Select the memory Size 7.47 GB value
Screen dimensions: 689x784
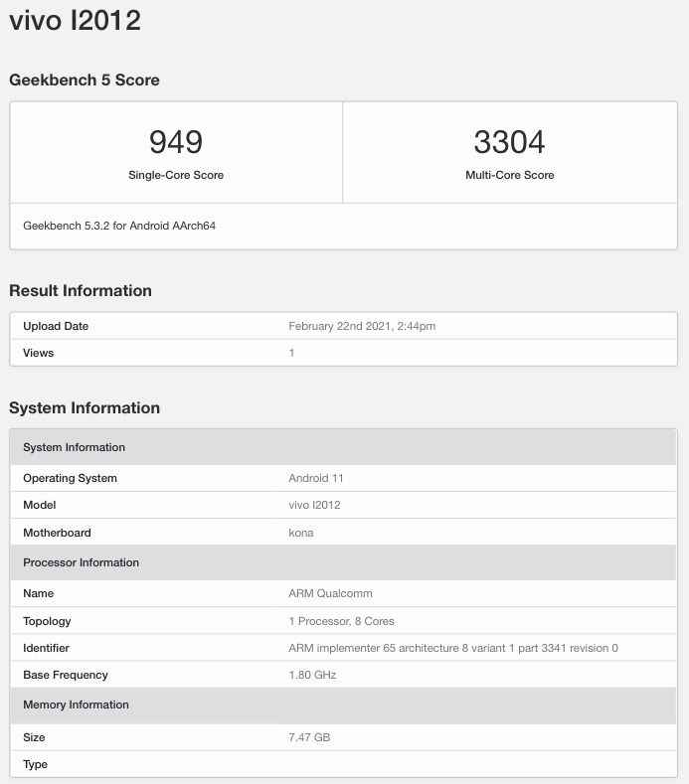pyautogui.click(x=309, y=737)
